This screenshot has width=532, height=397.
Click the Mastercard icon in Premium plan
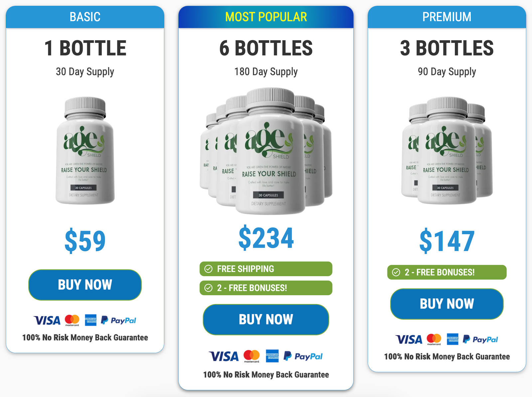coord(434,339)
